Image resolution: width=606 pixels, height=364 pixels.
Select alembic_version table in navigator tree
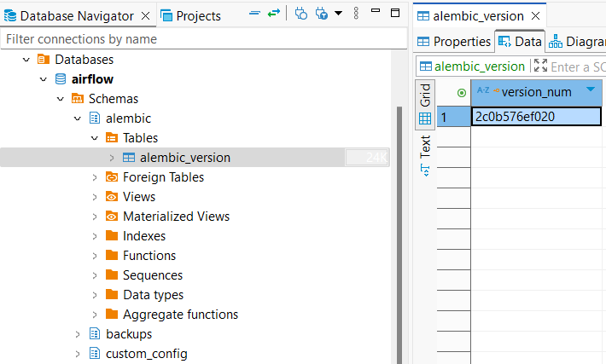pos(184,158)
